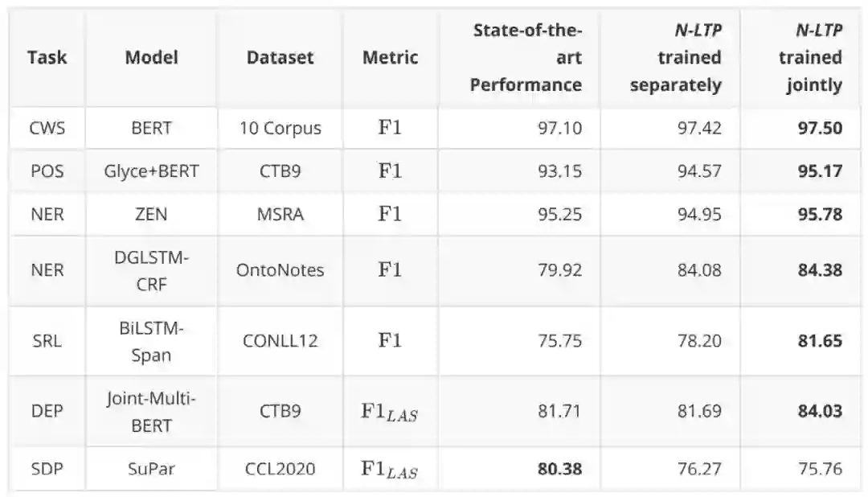This screenshot has width=868, height=497.
Task: Click the DGLSTM-CRF model cell
Action: 151,270
